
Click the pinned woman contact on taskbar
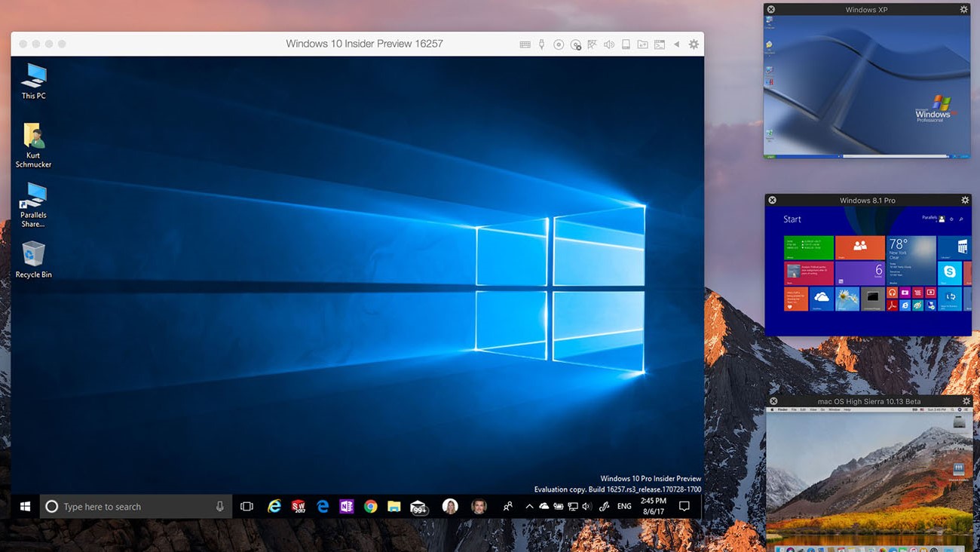(450, 507)
